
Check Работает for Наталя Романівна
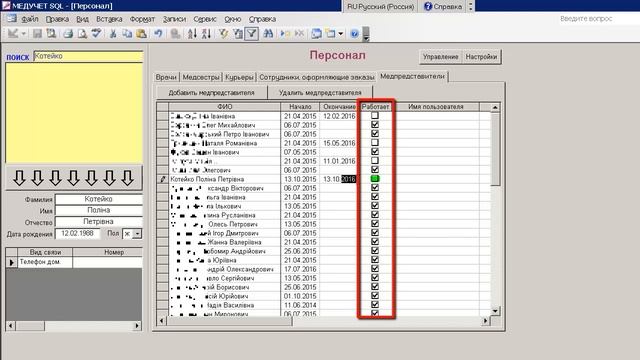(375, 142)
